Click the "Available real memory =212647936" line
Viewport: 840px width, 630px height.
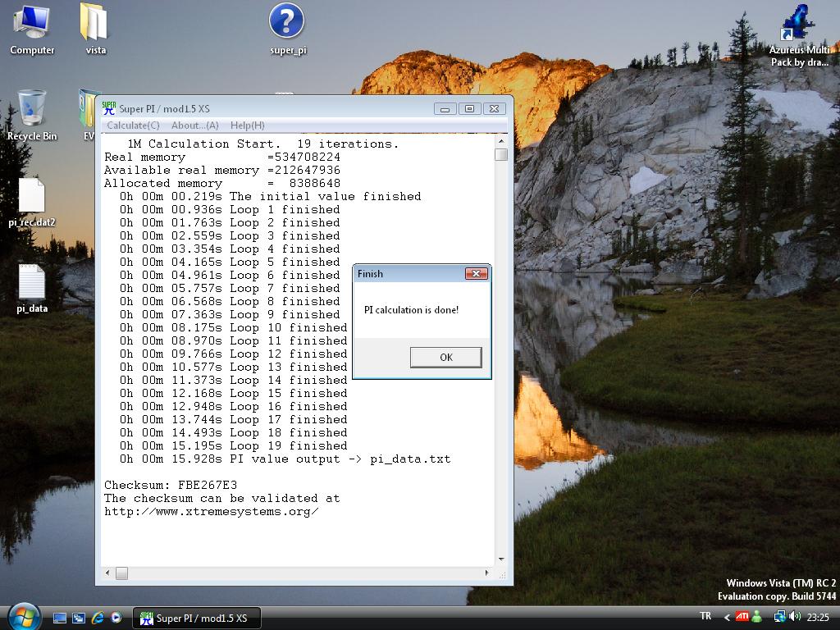coord(222,171)
